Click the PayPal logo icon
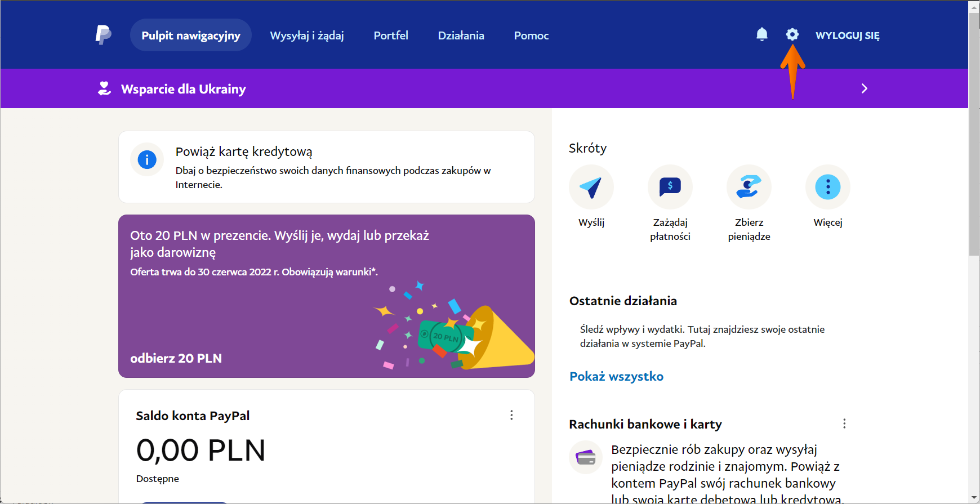980x504 pixels. tap(103, 35)
